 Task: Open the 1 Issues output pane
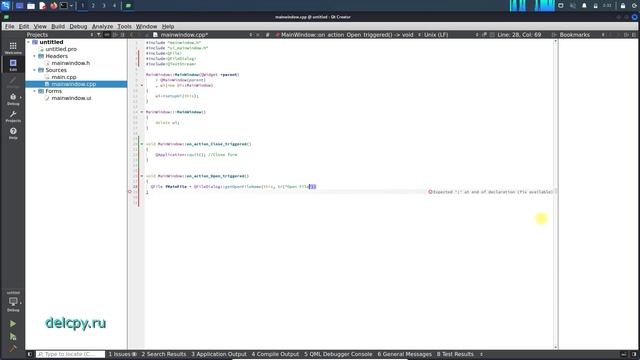click(122, 354)
